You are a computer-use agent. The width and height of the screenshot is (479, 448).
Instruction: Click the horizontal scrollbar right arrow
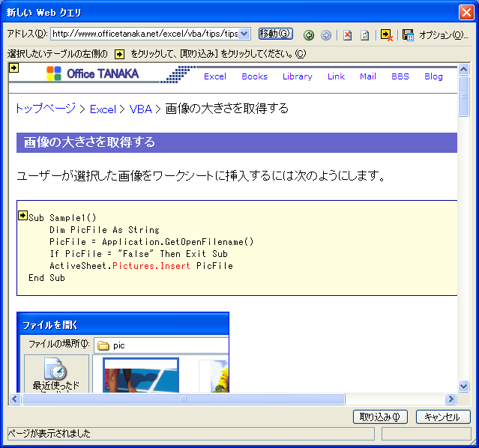tap(451, 399)
